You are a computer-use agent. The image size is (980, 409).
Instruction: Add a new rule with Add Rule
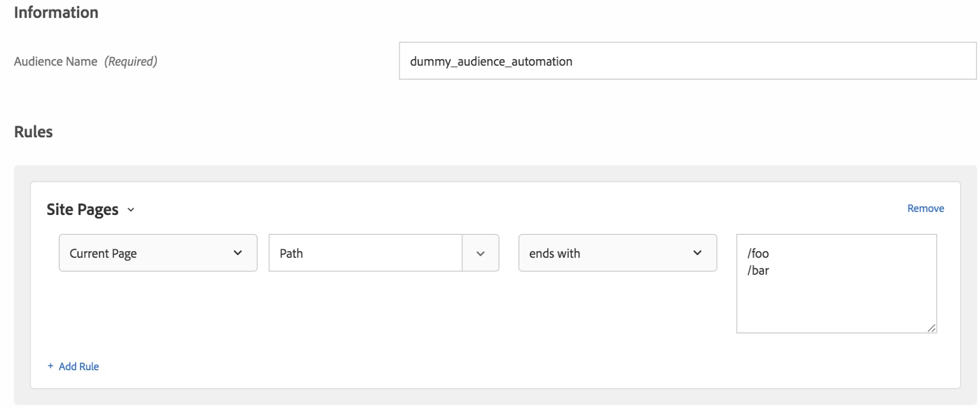coord(79,366)
